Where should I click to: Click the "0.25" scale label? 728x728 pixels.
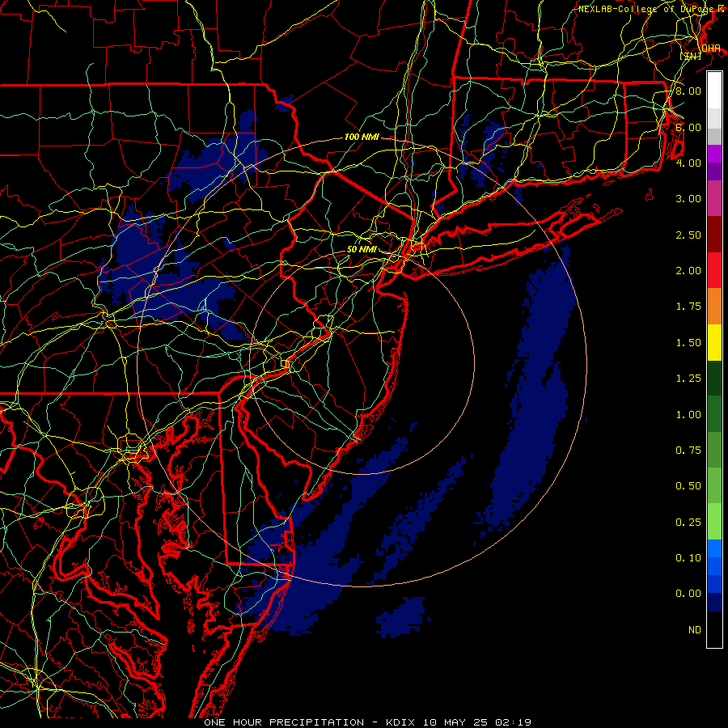point(688,523)
